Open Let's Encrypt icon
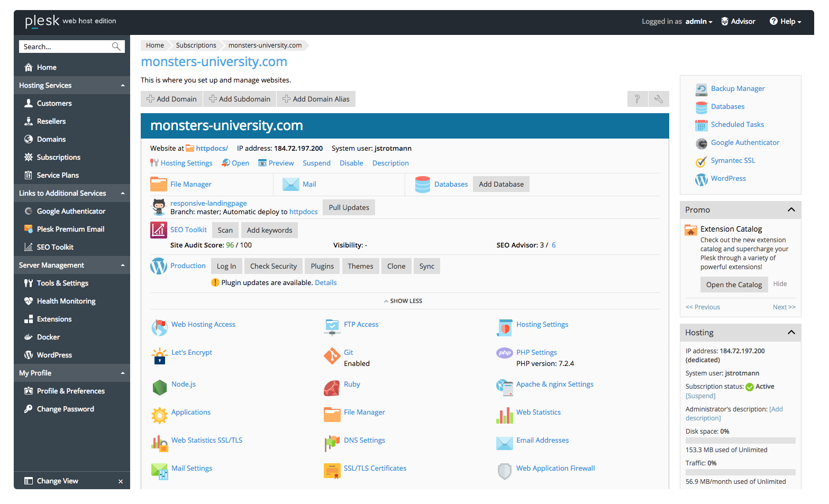The width and height of the screenshot is (829, 504). pyautogui.click(x=159, y=356)
